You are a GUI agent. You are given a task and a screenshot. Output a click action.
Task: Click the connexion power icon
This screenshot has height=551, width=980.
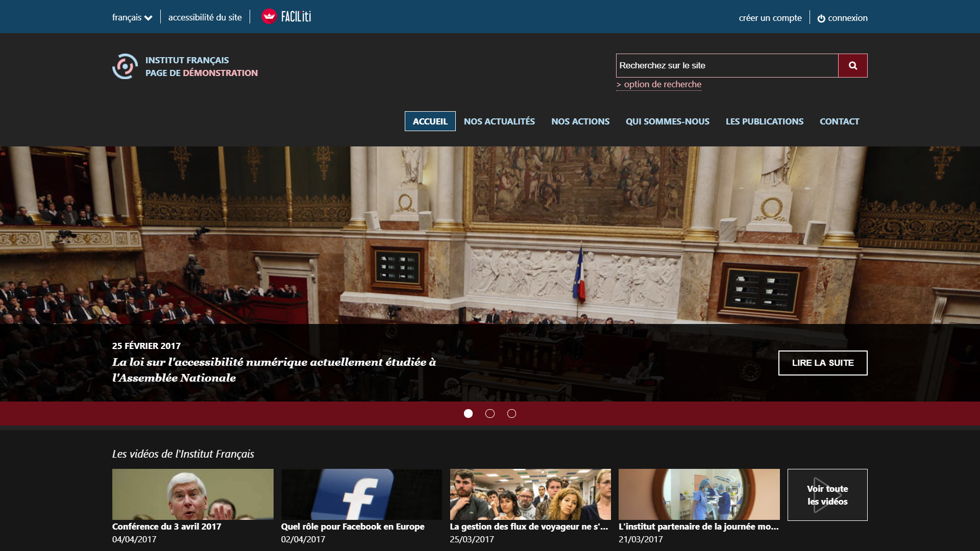821,18
